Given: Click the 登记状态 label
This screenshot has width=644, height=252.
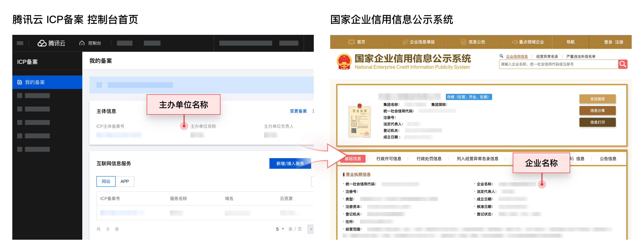Looking at the screenshot, I should pos(485,214).
